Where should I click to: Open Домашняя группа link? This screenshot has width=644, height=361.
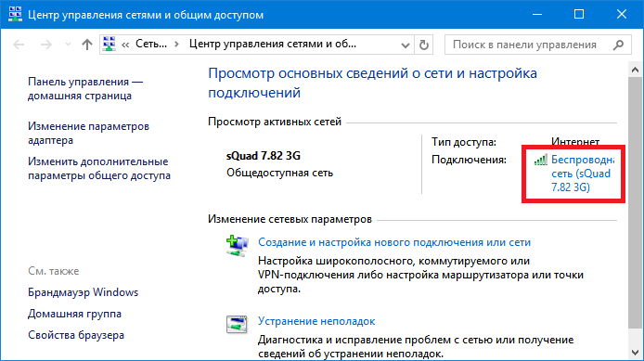pos(75,314)
